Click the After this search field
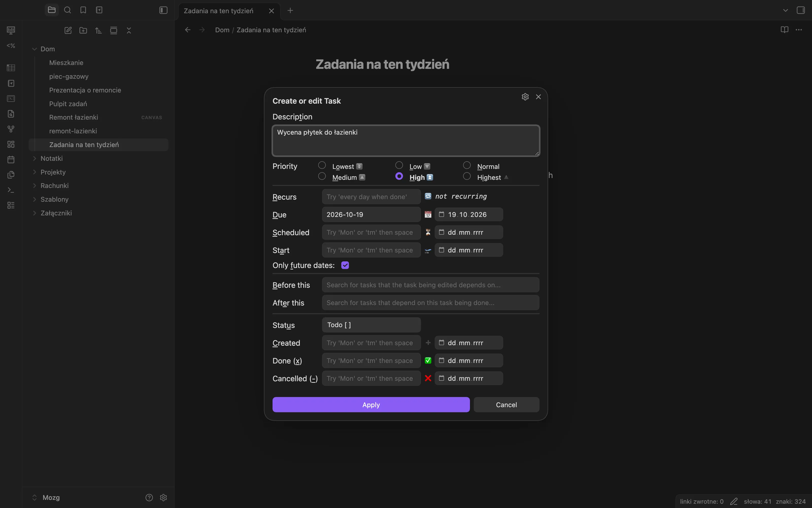The width and height of the screenshot is (812, 508). pos(431,303)
